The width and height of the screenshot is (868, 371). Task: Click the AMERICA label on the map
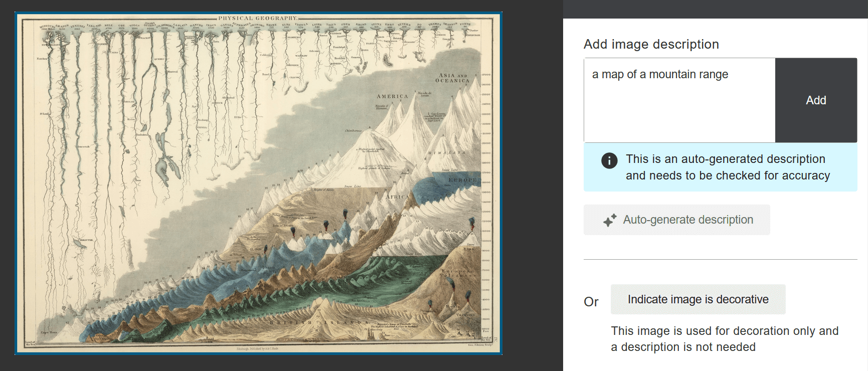(392, 96)
